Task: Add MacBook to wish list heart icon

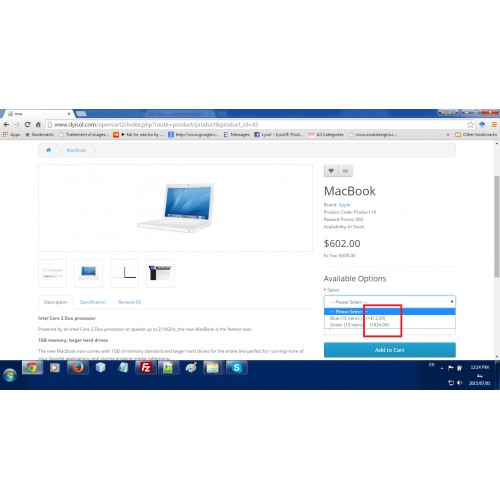Action: pyautogui.click(x=331, y=171)
